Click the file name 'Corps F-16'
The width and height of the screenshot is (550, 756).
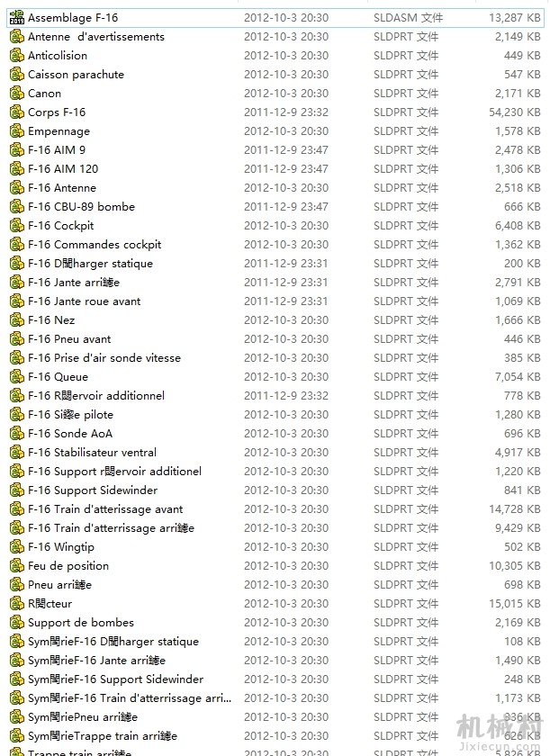57,112
